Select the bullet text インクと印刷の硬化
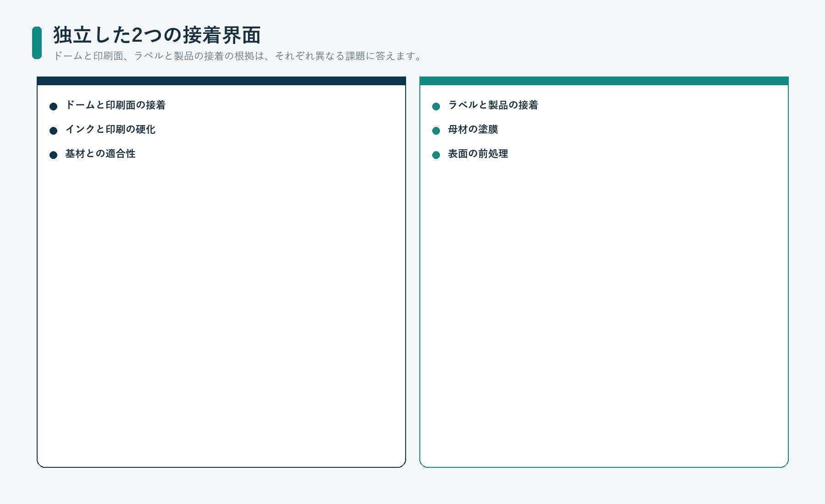Image resolution: width=825 pixels, height=504 pixels. [110, 129]
